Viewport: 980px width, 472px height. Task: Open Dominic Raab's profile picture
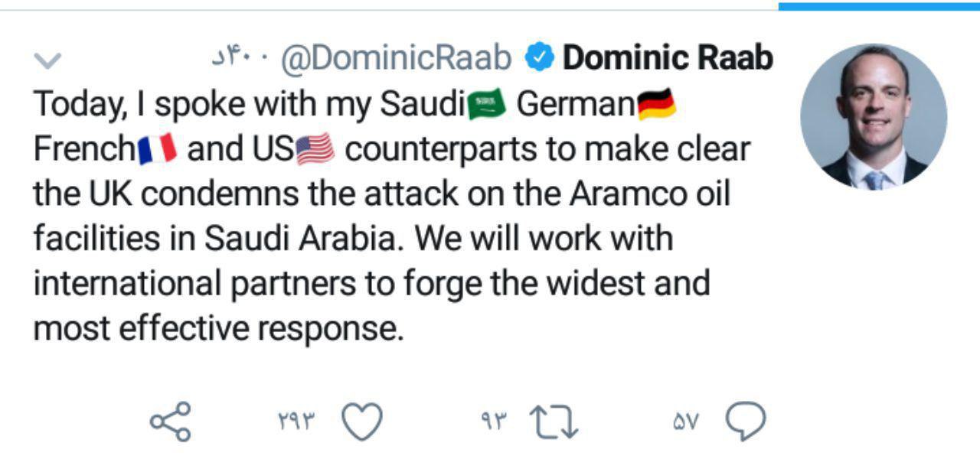874,116
